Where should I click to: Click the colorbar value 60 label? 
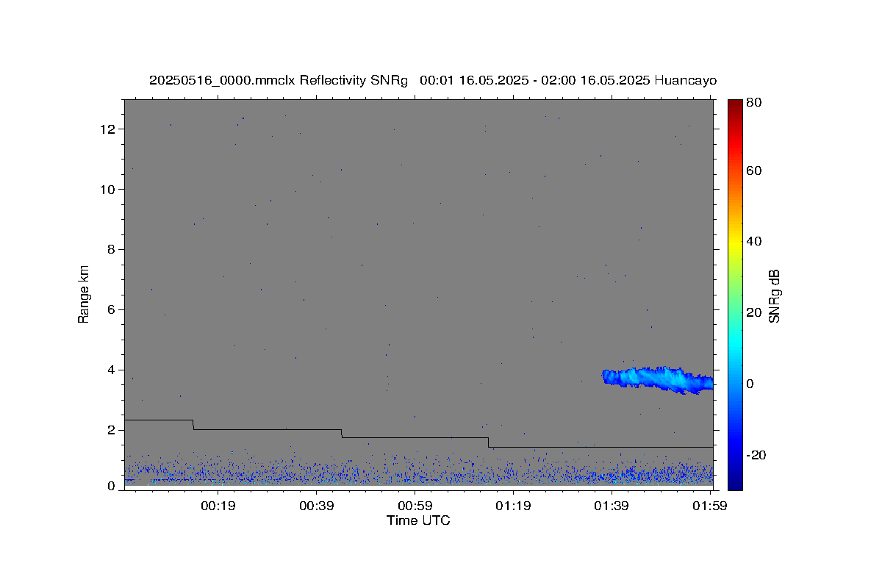(753, 171)
